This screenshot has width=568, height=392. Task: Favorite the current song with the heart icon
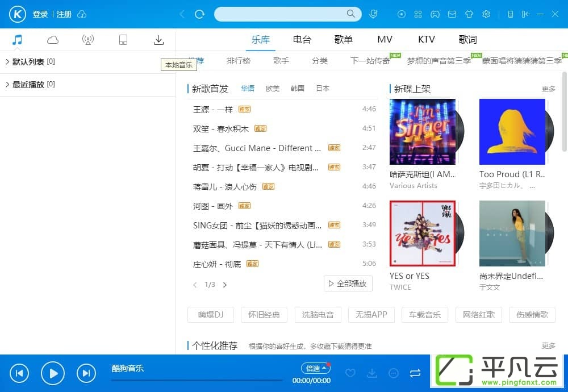(350, 373)
